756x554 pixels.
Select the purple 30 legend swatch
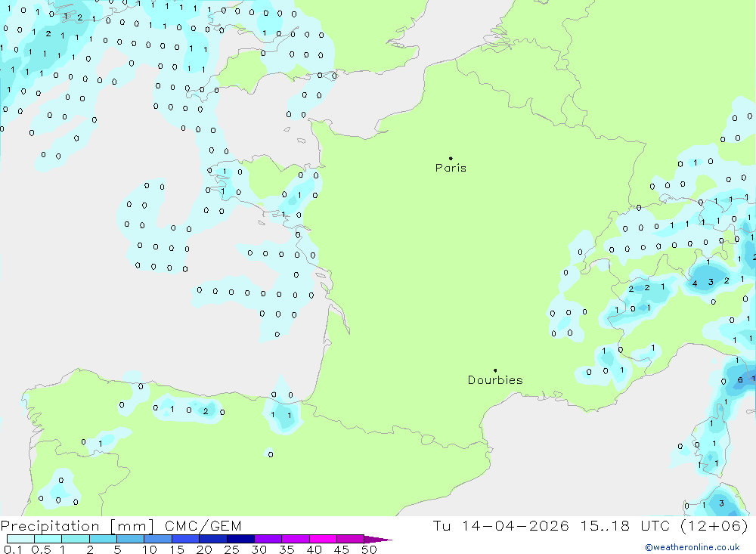[268, 539]
